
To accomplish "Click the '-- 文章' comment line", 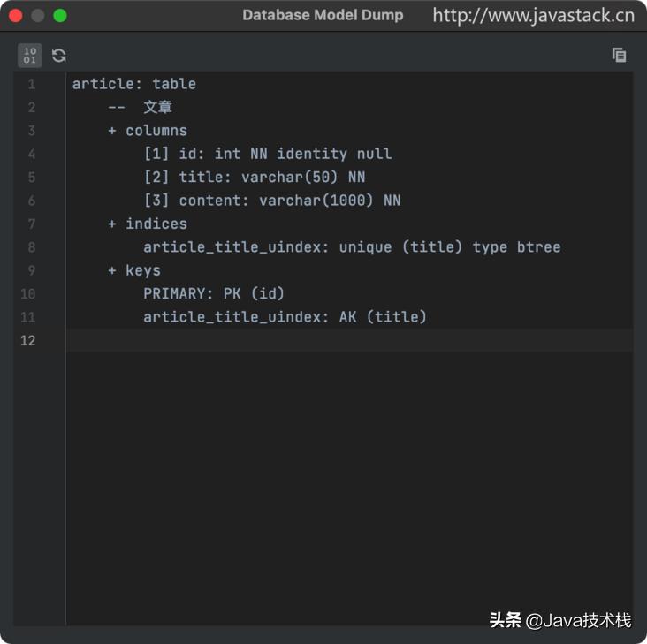I will point(140,107).
